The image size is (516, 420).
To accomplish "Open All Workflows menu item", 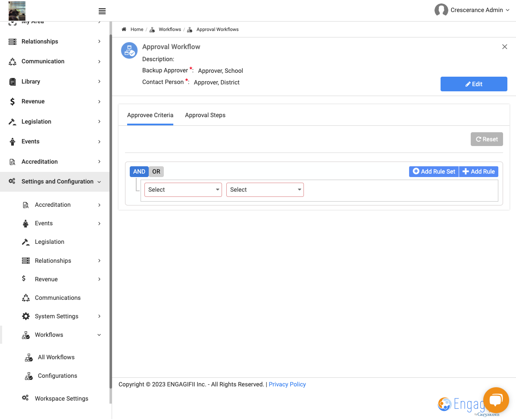I will click(56, 358).
